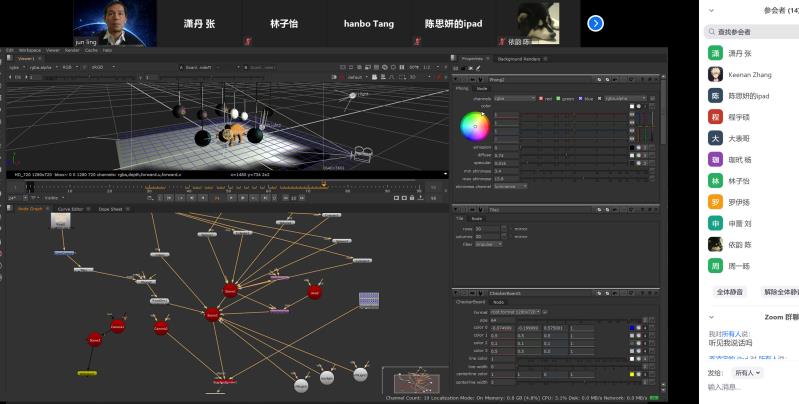
Task: Open the Render menu
Action: tap(72, 50)
